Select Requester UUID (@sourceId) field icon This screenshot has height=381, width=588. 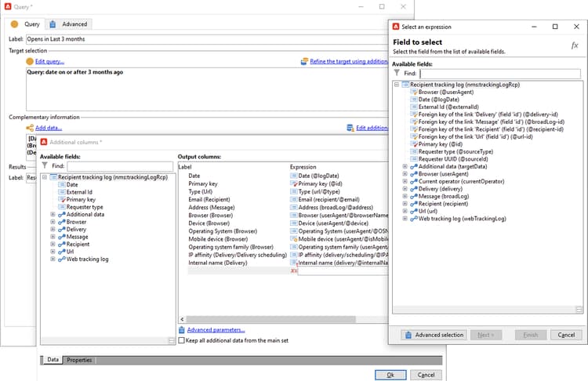pos(414,159)
